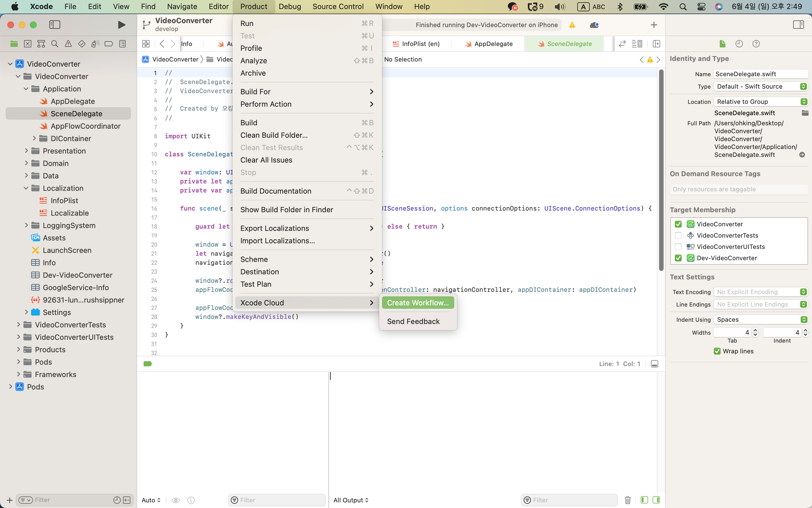
Task: Uncheck Dev-VideoConverter target membership
Action: point(678,258)
